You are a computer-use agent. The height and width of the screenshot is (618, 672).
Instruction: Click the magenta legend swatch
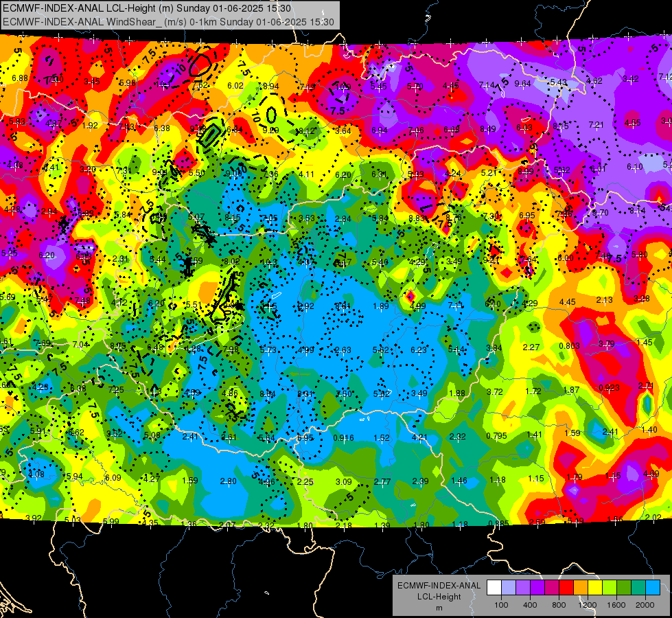click(552, 588)
